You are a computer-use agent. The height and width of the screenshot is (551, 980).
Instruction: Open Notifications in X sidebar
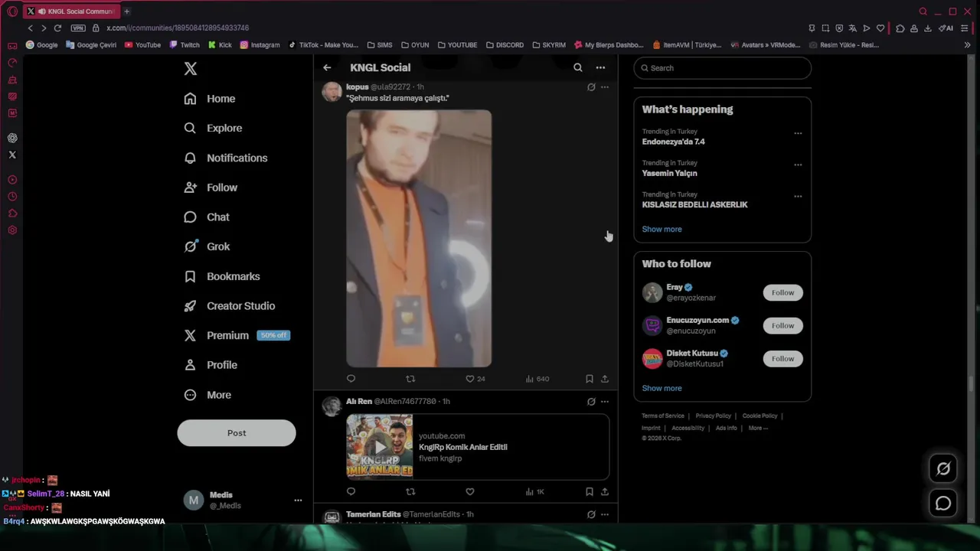[226, 158]
